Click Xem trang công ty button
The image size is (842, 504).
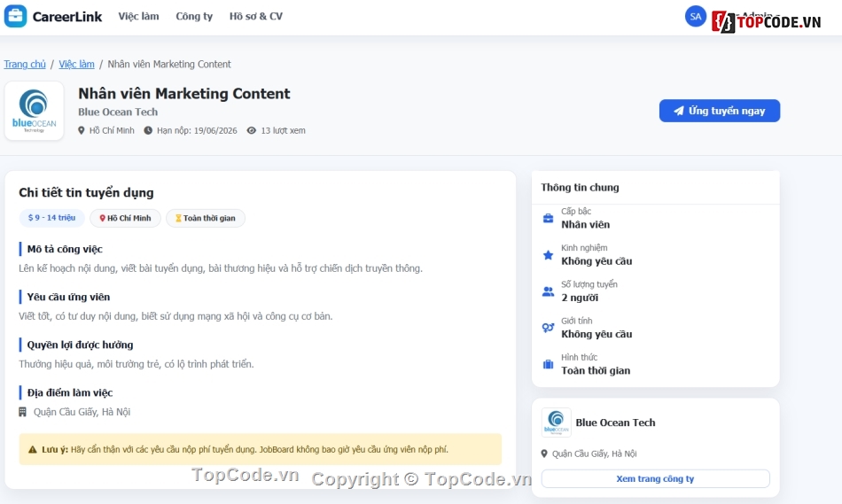(x=655, y=478)
